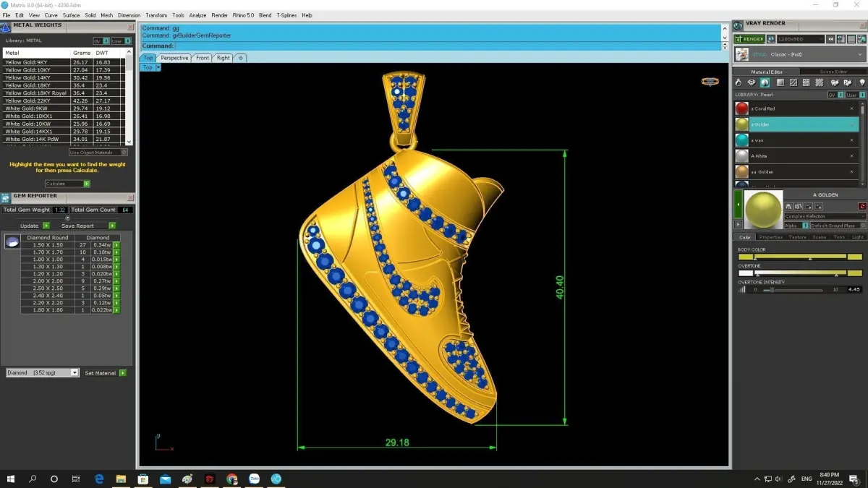Click green arrow for 1.50 X 1.50 row
This screenshot has height=488, width=868.
116,245
